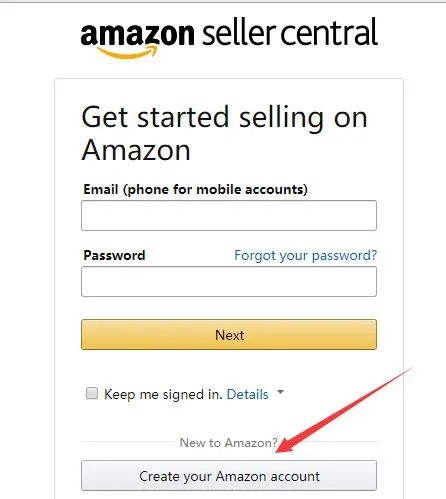The width and height of the screenshot is (446, 499).
Task: Click the 'seller central' text in header
Action: pyautogui.click(x=290, y=32)
